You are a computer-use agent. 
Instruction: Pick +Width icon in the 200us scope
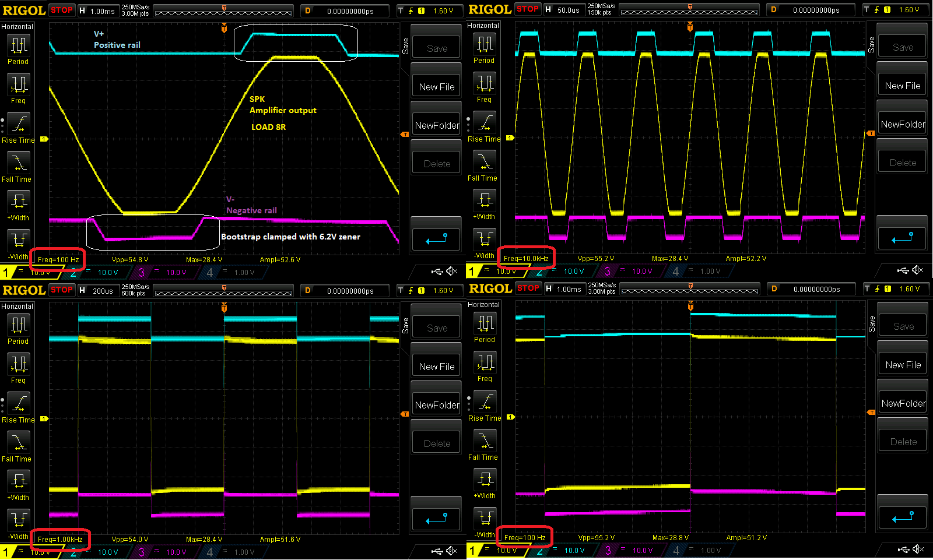point(18,481)
